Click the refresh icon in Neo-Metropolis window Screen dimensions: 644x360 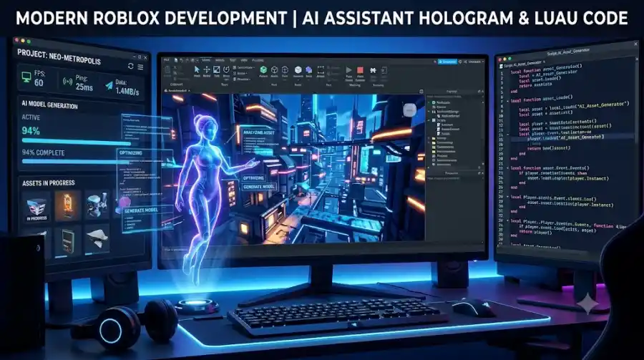[x=131, y=66]
